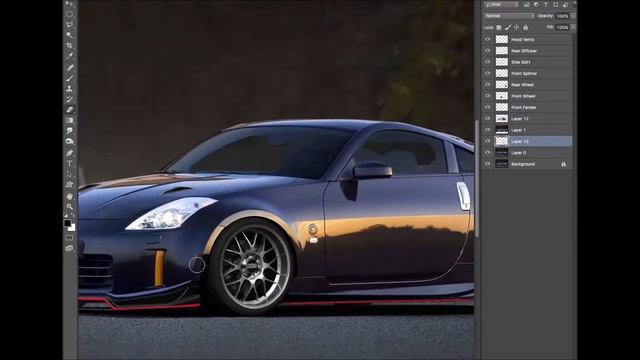Select the Side Skirt layer name
Image resolution: width=640 pixels, height=360 pixels.
point(521,62)
